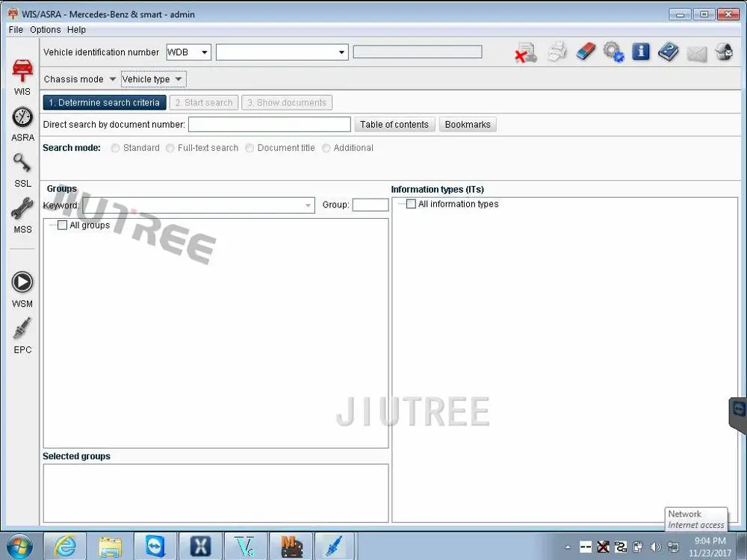Image resolution: width=747 pixels, height=560 pixels.
Task: Click inside the Selected groups list box
Action: [x=216, y=494]
